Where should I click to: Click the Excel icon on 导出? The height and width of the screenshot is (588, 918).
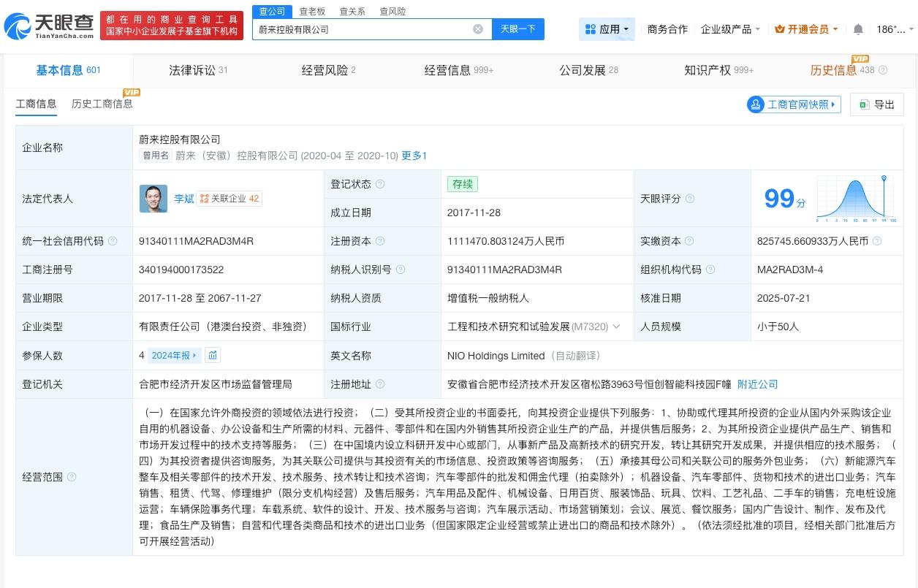[x=864, y=104]
